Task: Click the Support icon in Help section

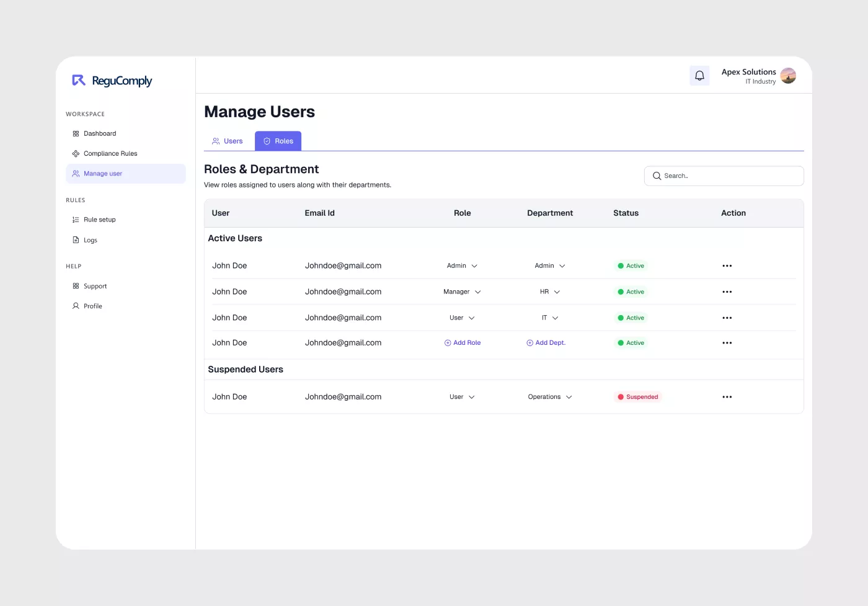Action: [76, 286]
